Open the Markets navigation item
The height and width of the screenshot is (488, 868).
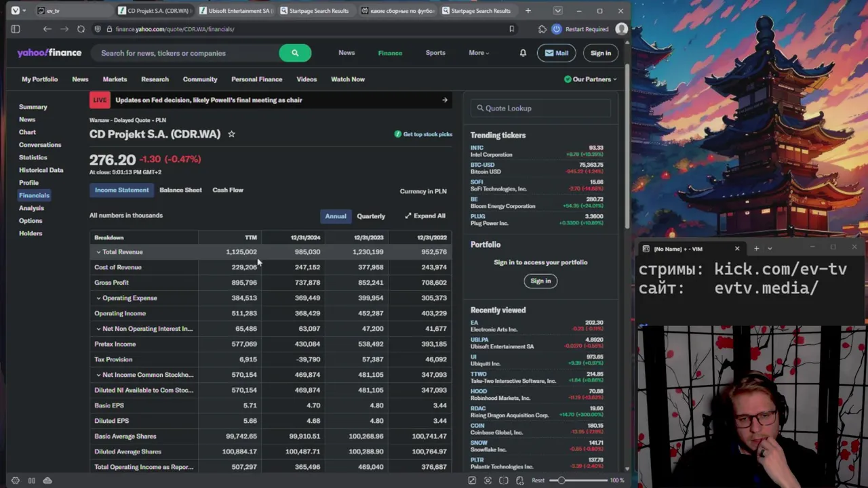pos(115,79)
